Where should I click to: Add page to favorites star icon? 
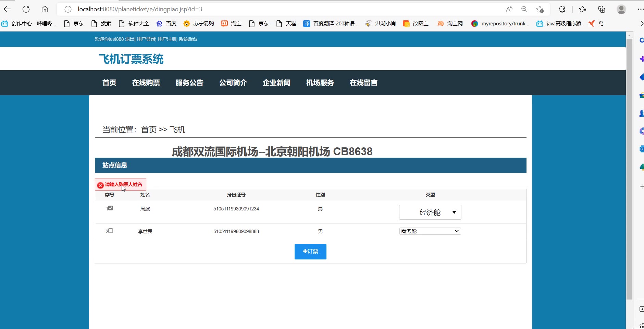point(540,9)
